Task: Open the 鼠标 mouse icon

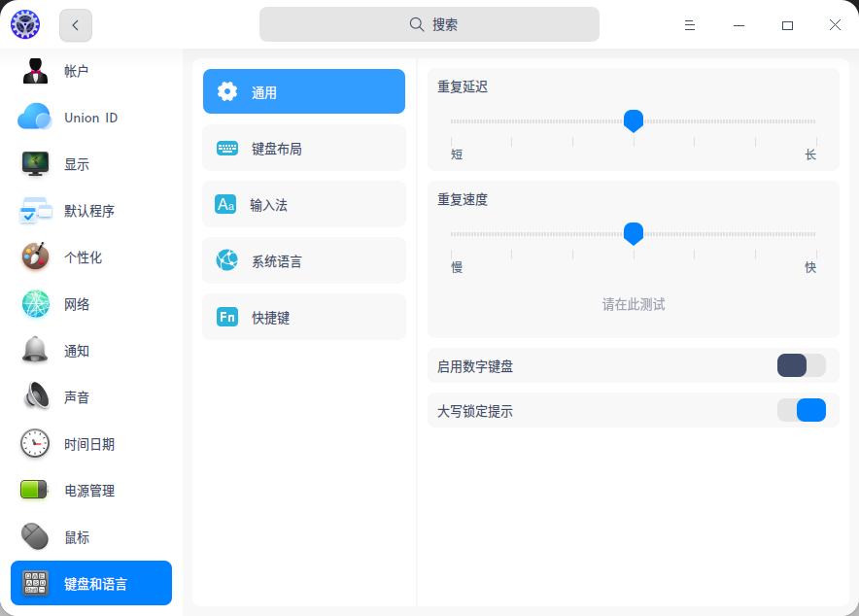Action: tap(35, 536)
